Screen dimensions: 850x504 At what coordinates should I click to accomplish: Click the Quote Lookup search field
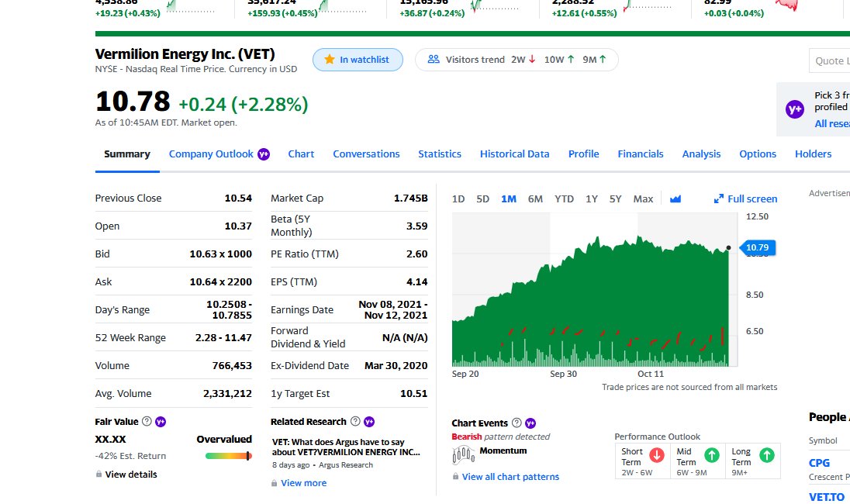[829, 60]
